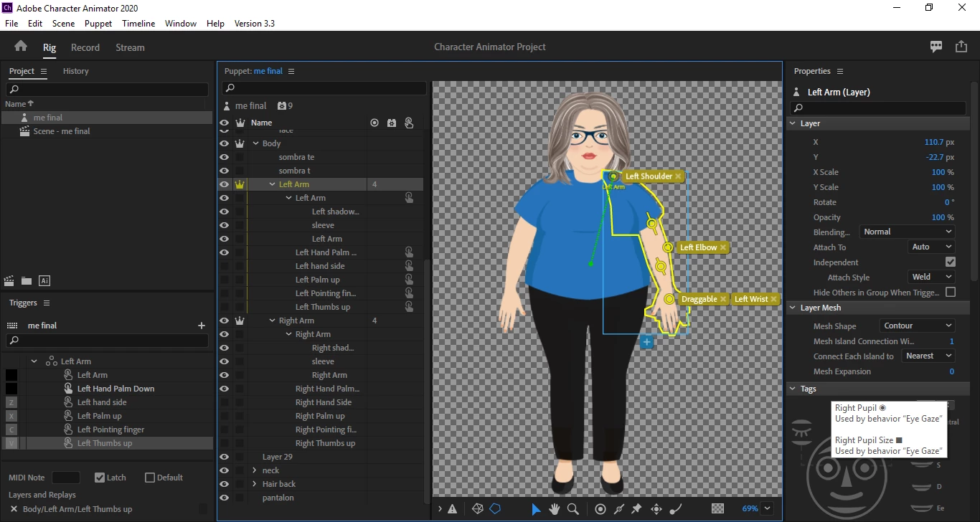Click the Opacity 100 value

click(938, 217)
